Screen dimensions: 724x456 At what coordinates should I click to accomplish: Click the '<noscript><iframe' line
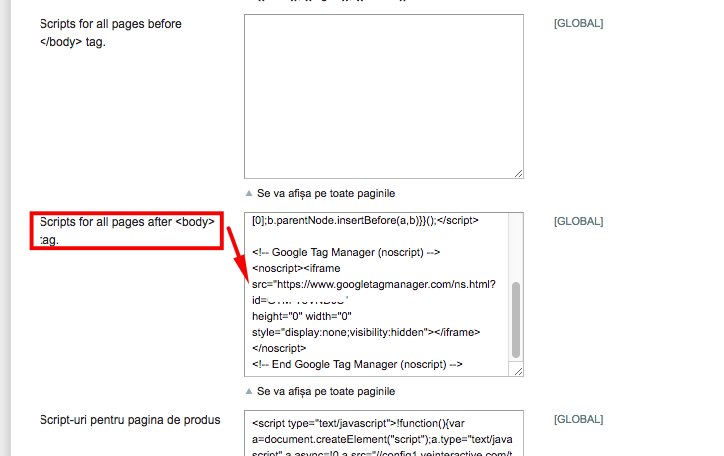pos(296,269)
